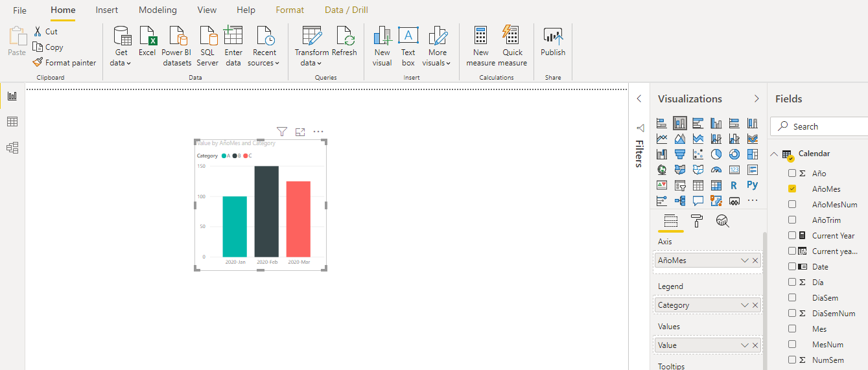Select the gauge visualization
Image resolution: width=868 pixels, height=370 pixels.
(716, 169)
